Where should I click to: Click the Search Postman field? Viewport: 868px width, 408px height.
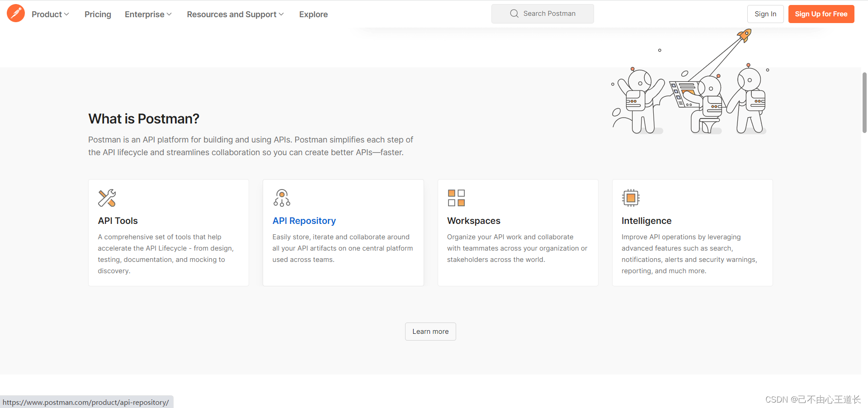542,14
